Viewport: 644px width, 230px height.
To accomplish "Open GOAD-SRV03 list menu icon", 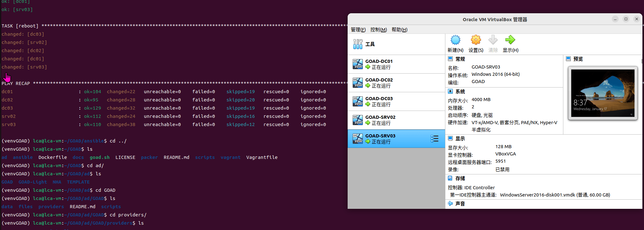I will click(435, 139).
